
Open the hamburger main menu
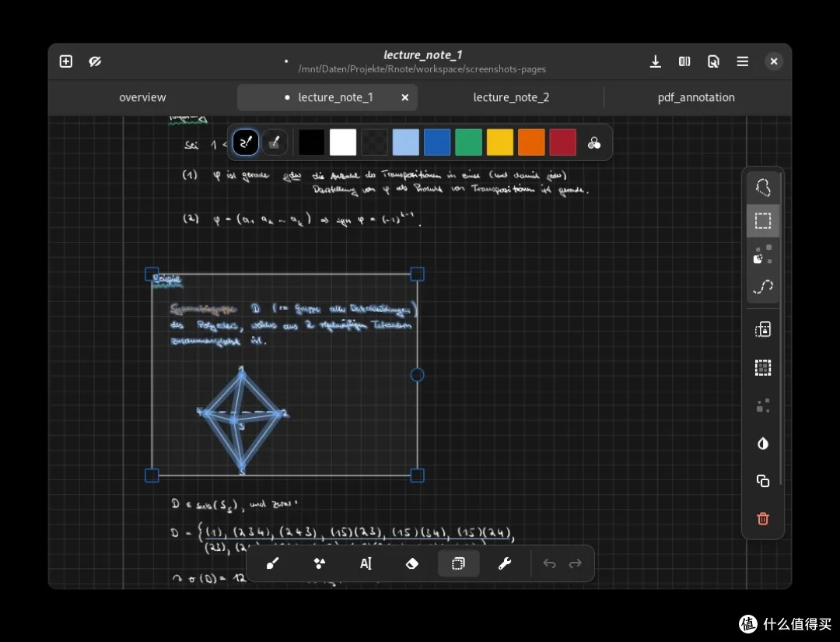tap(743, 61)
